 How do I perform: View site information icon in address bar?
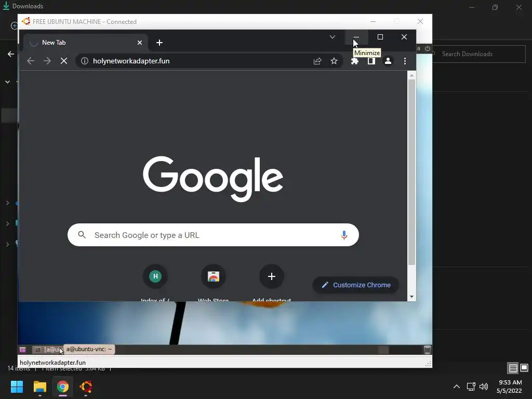(85, 61)
